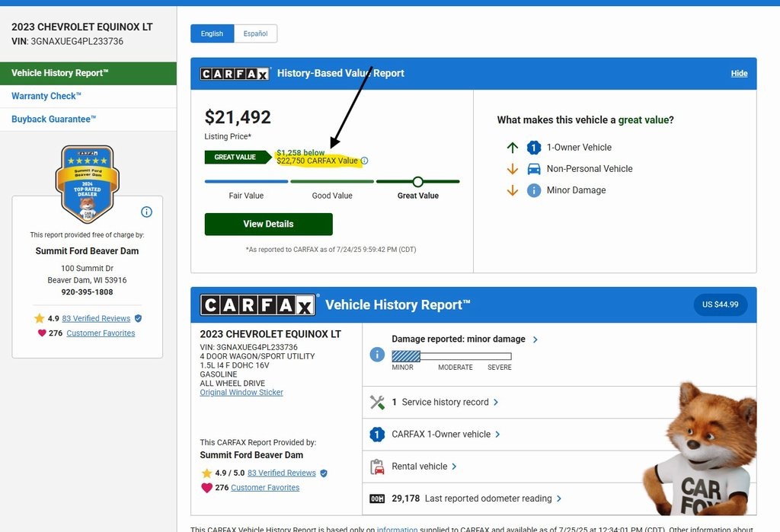Click the Good Value scale label
The height and width of the screenshot is (532, 780).
click(x=332, y=196)
